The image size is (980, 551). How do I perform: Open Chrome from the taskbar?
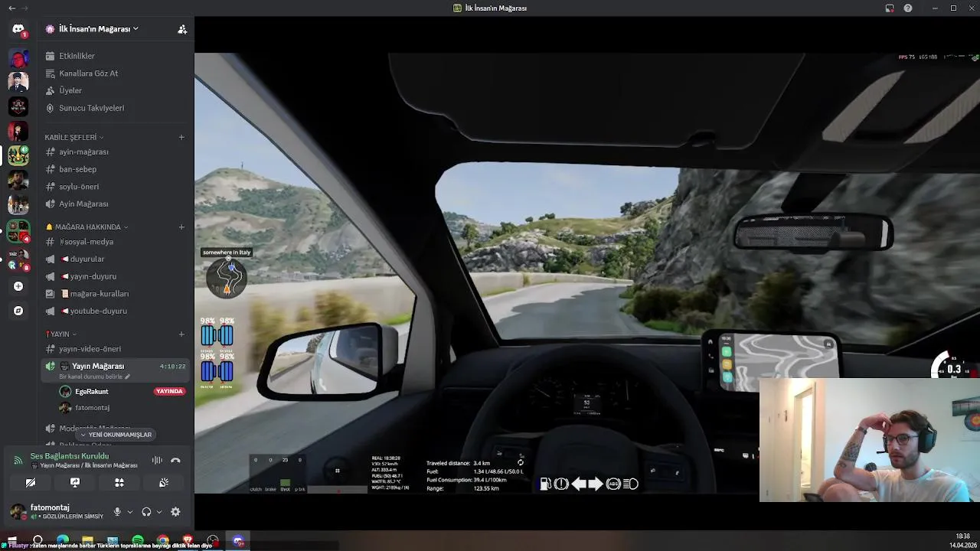163,541
